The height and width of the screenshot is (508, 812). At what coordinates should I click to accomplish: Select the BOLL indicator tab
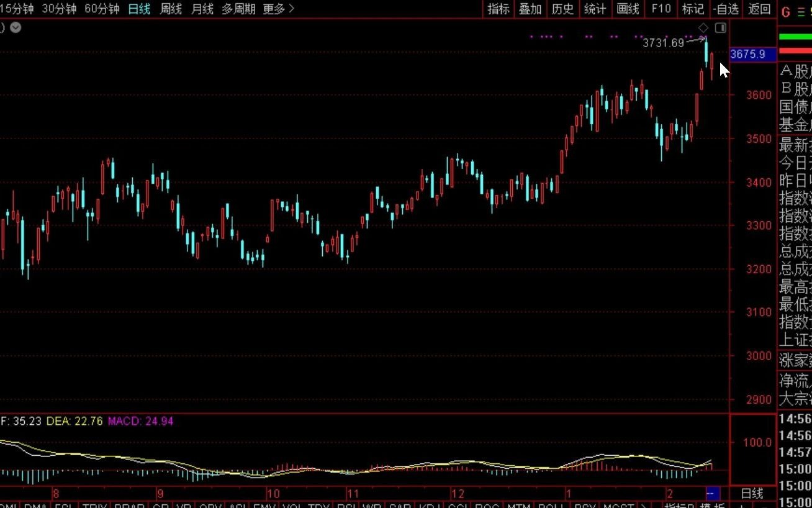point(551,506)
